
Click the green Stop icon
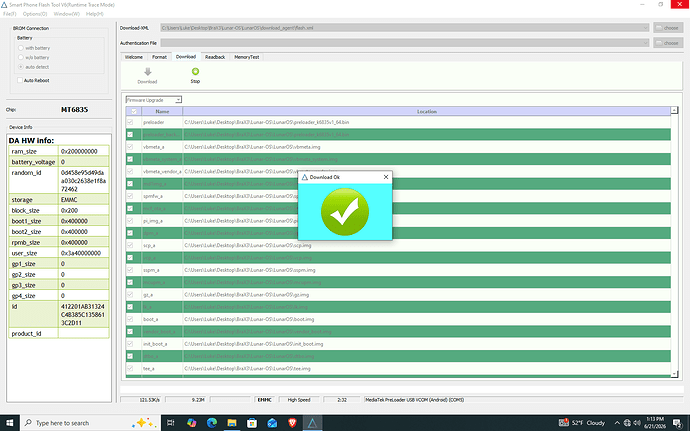tap(195, 71)
